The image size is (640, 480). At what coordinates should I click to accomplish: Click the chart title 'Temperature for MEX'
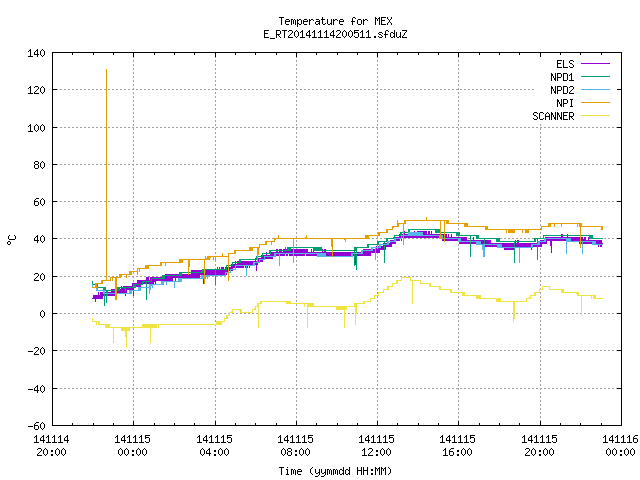[x=335, y=21]
